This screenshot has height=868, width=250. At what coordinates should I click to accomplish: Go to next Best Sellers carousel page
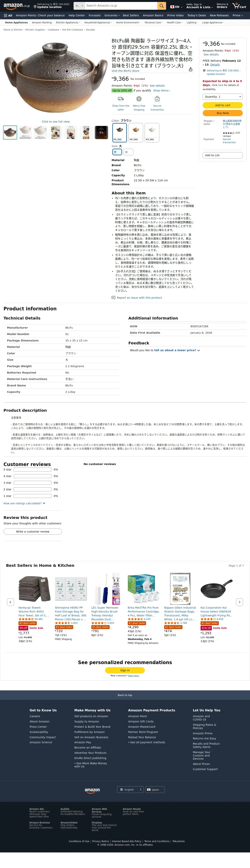pos(239,602)
